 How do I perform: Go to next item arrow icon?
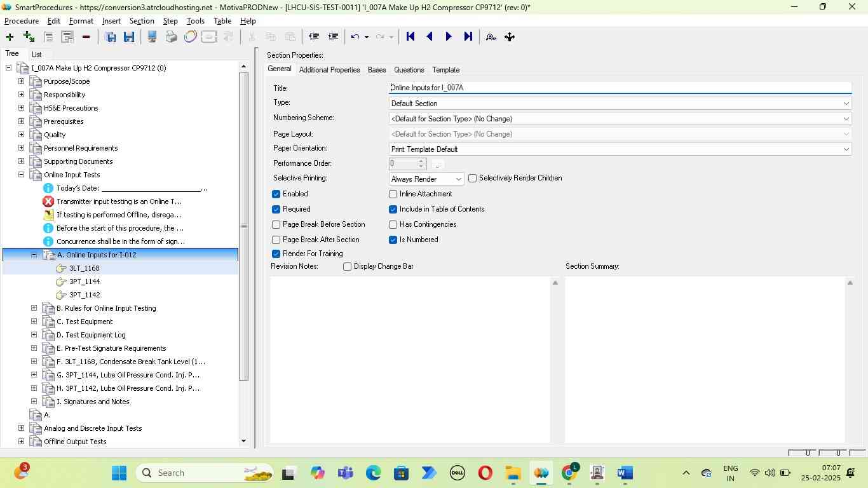pyautogui.click(x=449, y=37)
